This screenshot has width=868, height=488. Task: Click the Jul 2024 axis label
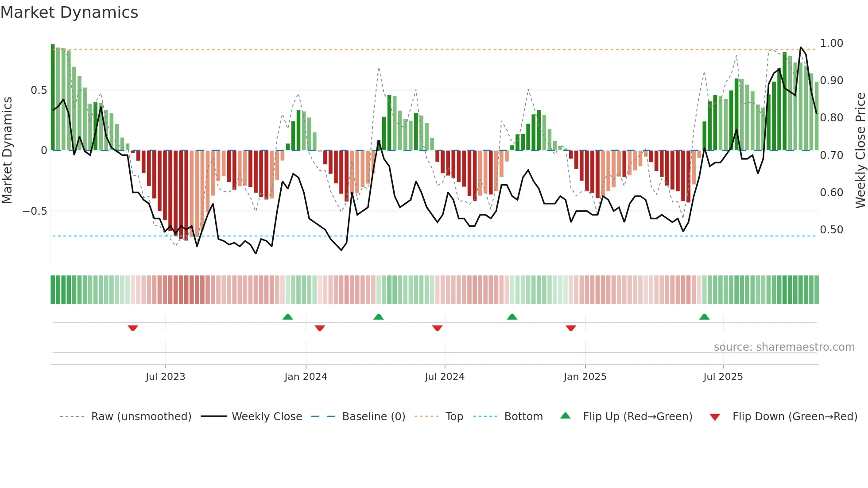point(445,376)
